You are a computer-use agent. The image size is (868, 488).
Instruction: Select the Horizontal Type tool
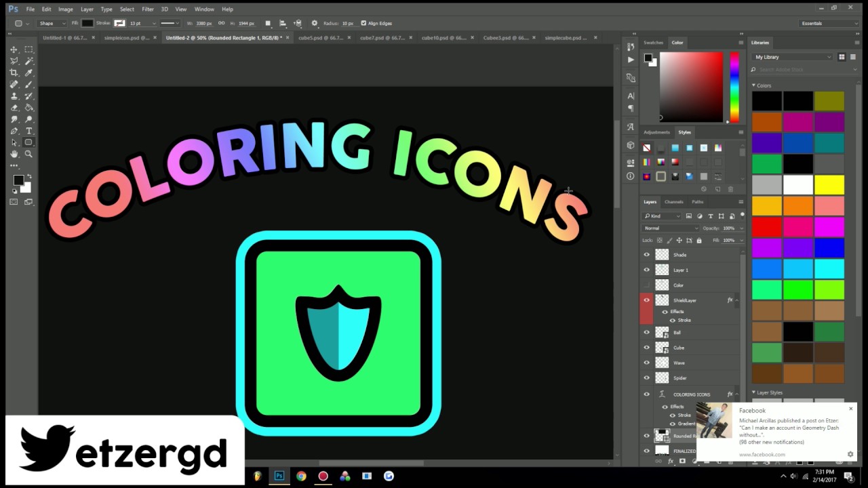(x=28, y=131)
